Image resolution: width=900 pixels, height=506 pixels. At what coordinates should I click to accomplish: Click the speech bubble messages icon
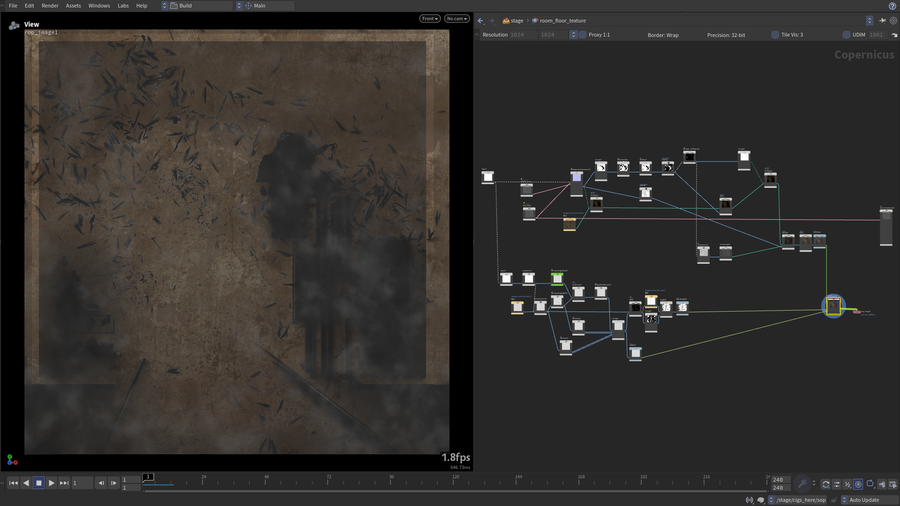761,500
